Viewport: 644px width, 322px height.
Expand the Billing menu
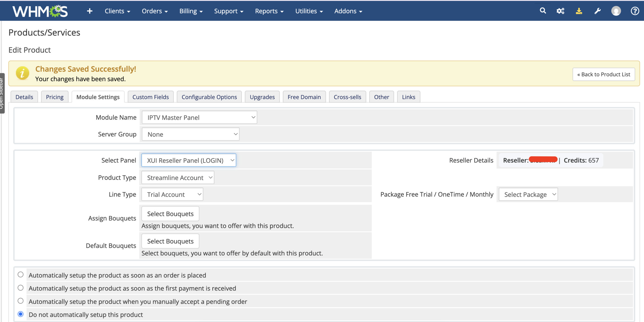coord(191,11)
